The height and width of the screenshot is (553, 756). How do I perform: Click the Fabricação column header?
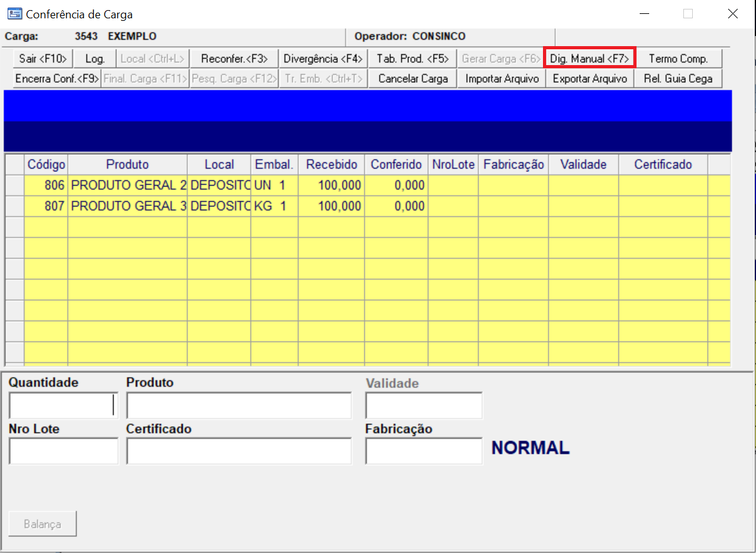tap(513, 164)
